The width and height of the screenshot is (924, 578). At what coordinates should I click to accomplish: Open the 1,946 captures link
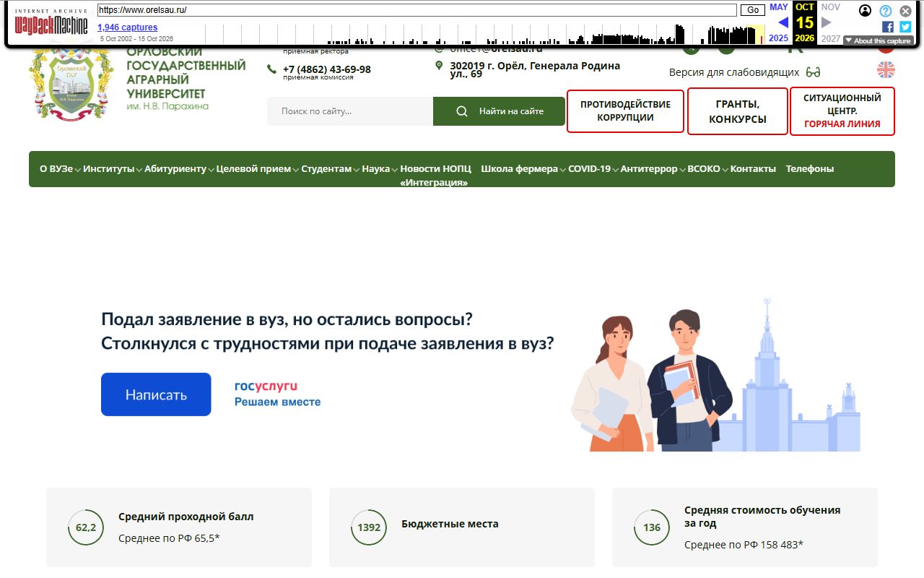[128, 27]
